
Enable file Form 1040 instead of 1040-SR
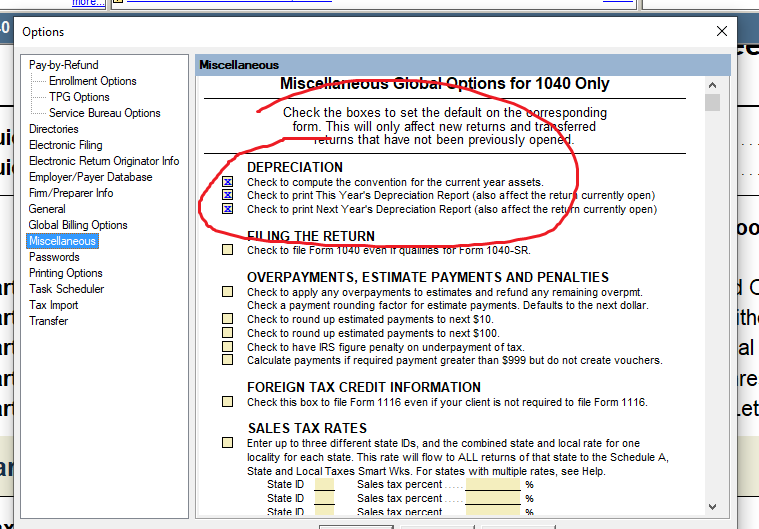click(228, 250)
